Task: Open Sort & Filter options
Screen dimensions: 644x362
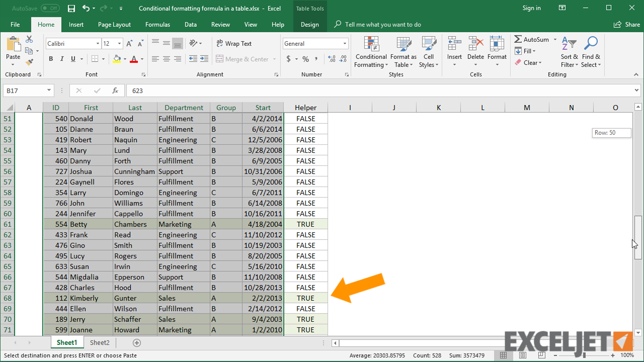Action: [x=569, y=52]
